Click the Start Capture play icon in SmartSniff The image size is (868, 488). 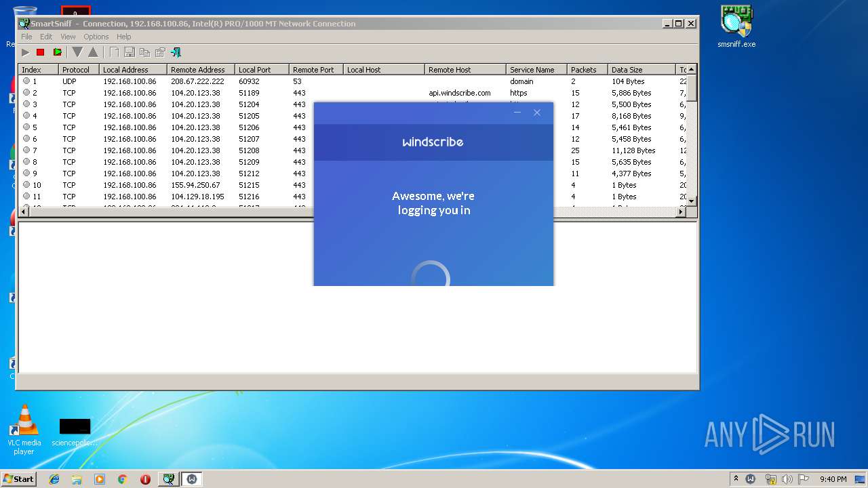(x=25, y=52)
